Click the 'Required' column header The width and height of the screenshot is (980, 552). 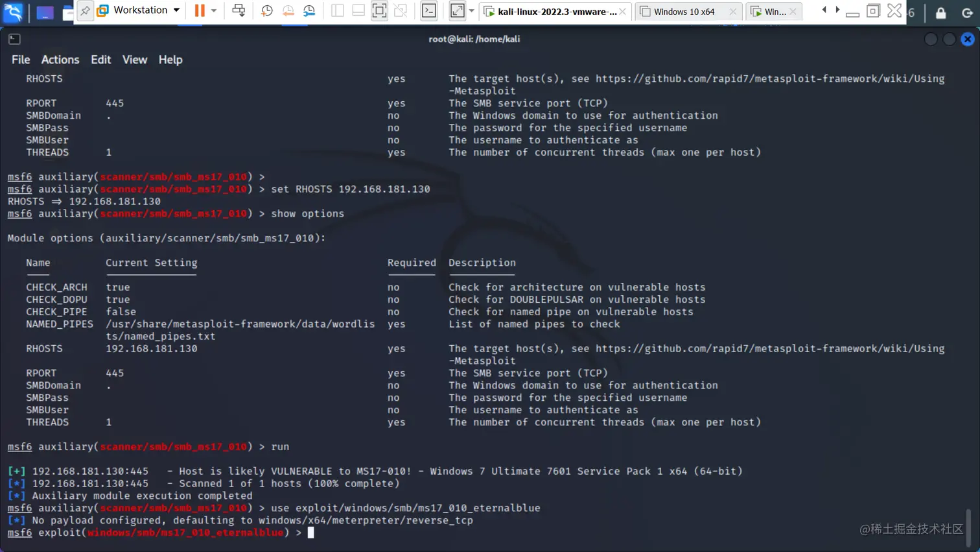[x=412, y=263]
